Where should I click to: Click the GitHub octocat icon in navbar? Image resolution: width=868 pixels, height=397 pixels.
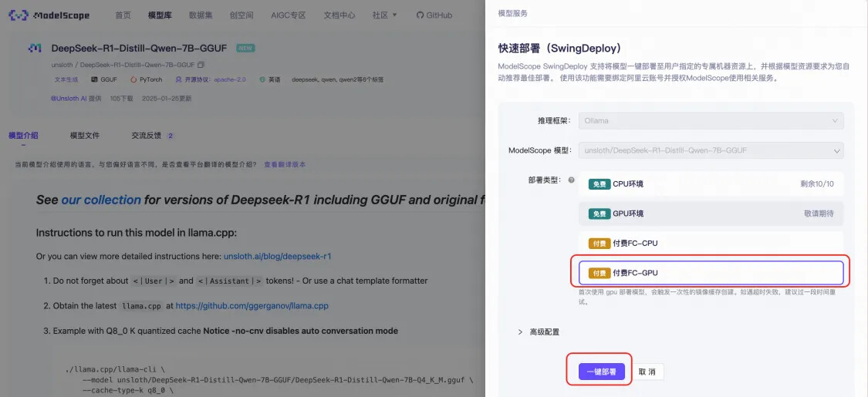pos(420,15)
